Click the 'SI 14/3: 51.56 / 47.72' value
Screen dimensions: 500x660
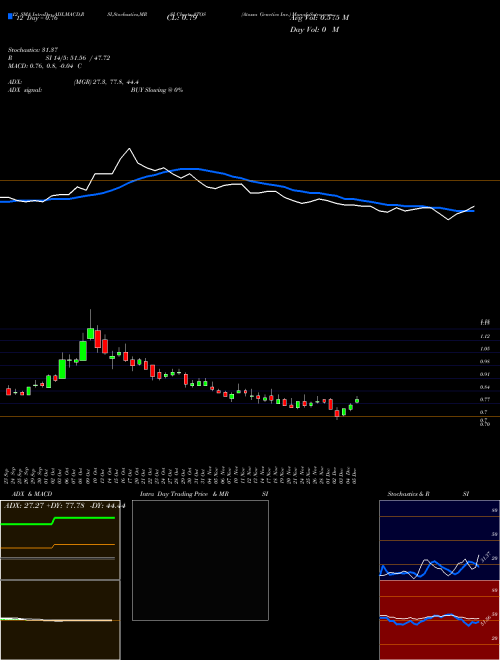pyautogui.click(x=78, y=58)
